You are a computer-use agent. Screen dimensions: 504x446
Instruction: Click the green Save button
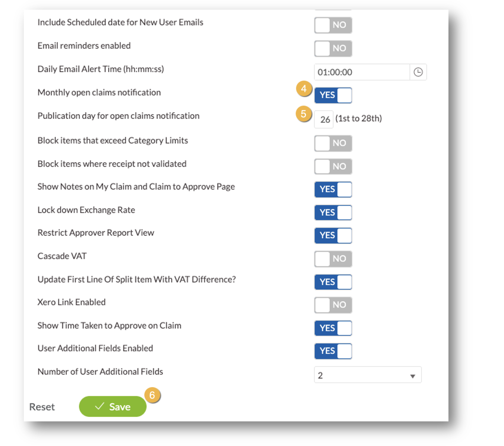click(x=113, y=406)
